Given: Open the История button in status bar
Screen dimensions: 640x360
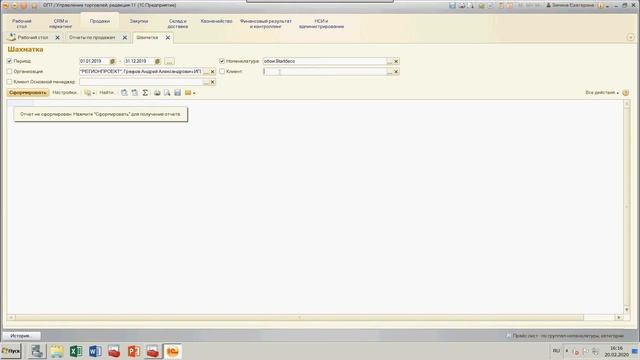Looking at the screenshot, I should coord(21,336).
